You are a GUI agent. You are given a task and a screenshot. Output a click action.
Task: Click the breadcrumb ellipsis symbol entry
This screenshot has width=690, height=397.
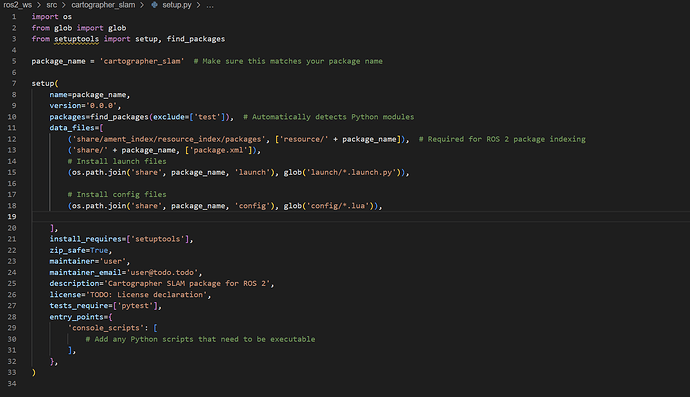(210, 5)
